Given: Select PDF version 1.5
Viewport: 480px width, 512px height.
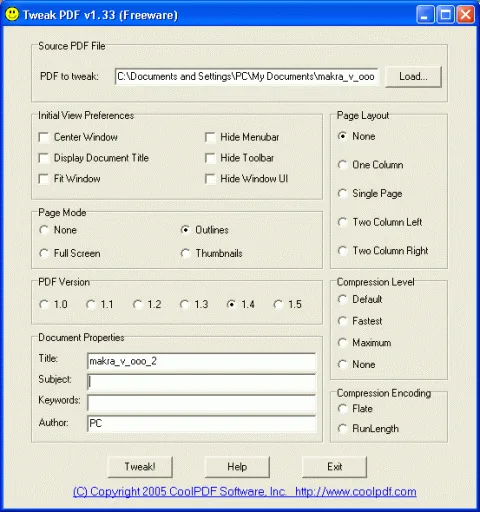Looking at the screenshot, I should pos(278,304).
